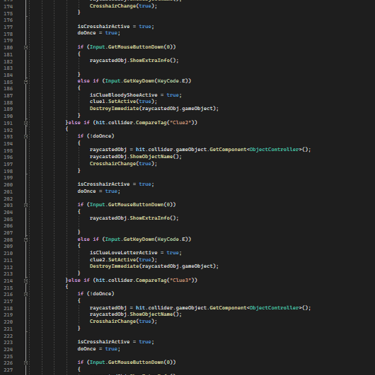Collapse the !doOnce block at line 193
The width and height of the screenshot is (375, 375).
pos(26,136)
